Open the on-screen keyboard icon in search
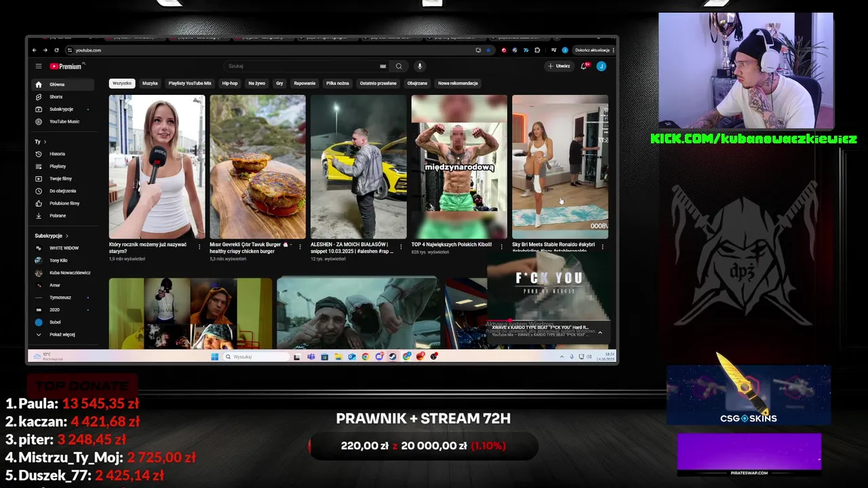Image resolution: width=868 pixels, height=488 pixels. pyautogui.click(x=383, y=66)
